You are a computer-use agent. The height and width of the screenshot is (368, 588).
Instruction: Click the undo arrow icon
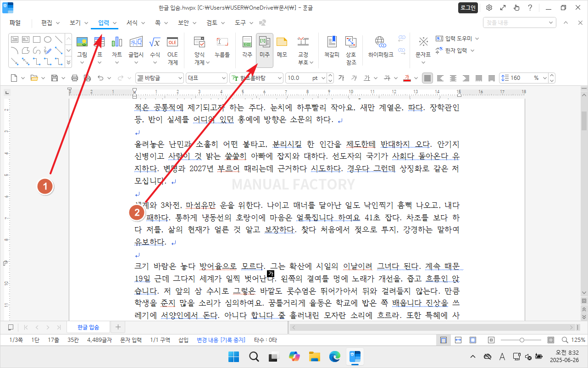tap(100, 78)
